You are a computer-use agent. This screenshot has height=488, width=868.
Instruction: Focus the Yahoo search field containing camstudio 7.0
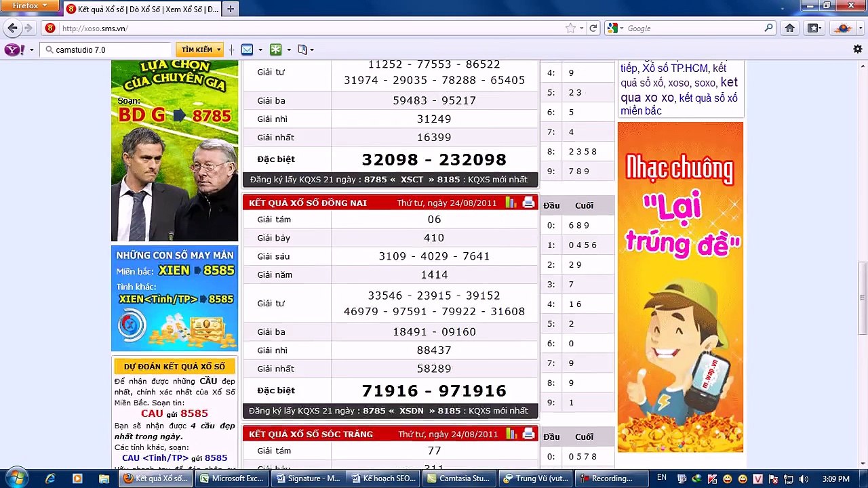tap(106, 49)
